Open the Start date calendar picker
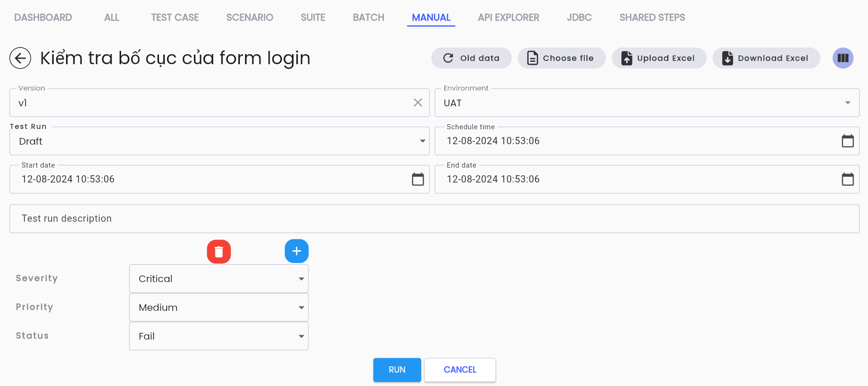The height and width of the screenshot is (386, 868). coord(418,179)
